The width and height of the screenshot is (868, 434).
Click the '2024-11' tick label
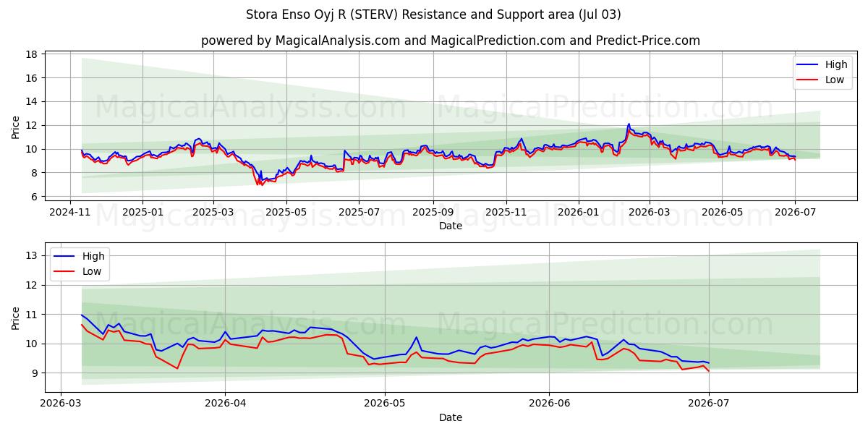point(70,211)
